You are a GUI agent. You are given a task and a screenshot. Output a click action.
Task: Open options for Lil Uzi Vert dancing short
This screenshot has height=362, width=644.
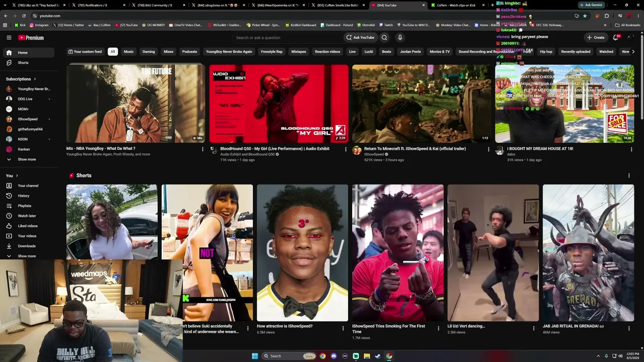(534, 328)
